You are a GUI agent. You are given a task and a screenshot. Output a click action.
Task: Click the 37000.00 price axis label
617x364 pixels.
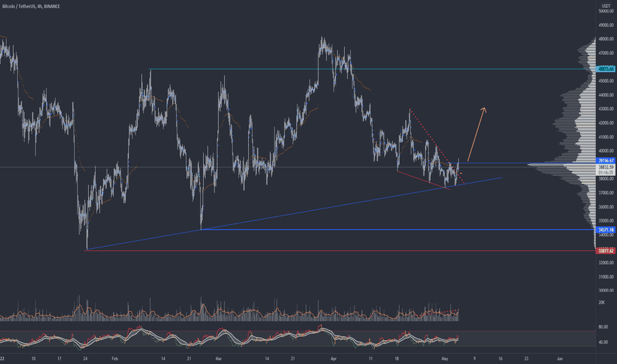[x=606, y=193]
